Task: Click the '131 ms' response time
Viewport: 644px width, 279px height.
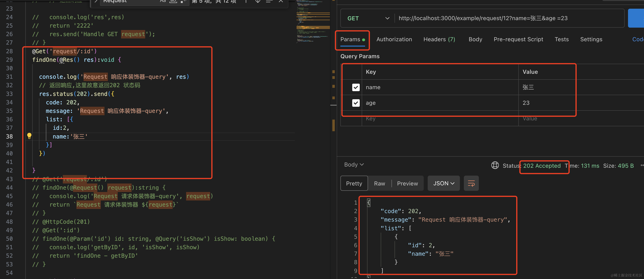Action: coord(590,166)
